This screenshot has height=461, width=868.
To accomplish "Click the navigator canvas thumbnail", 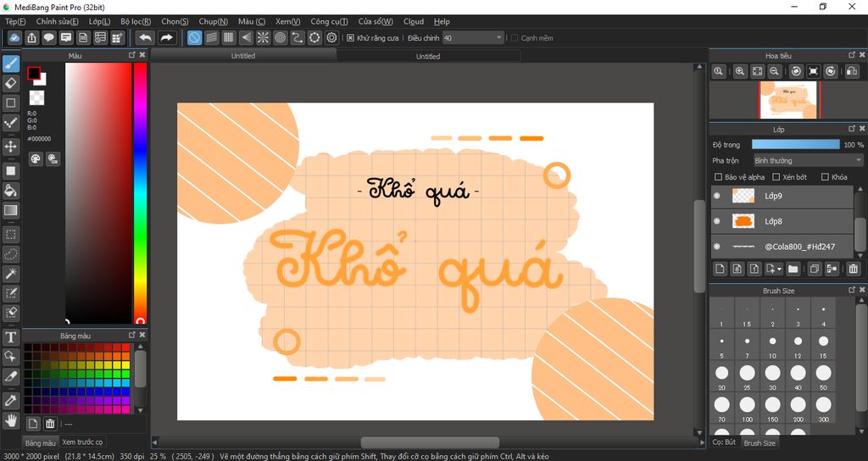I will click(789, 100).
